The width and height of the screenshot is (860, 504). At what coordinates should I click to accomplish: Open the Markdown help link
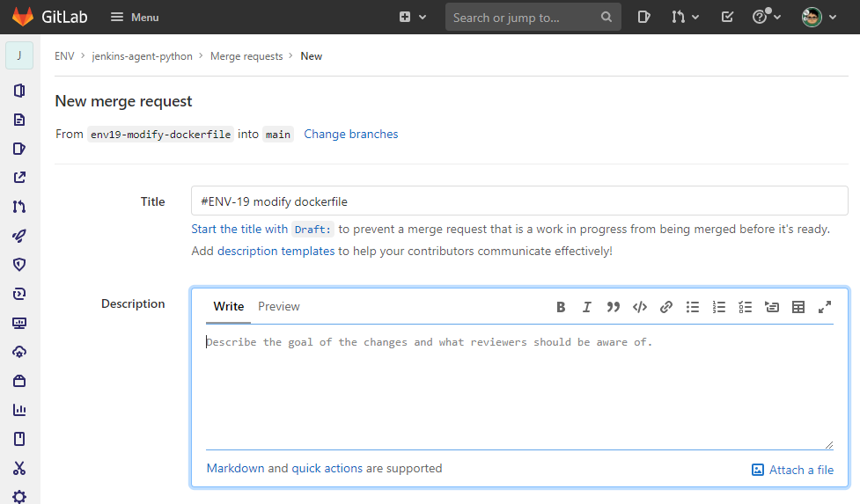point(235,469)
